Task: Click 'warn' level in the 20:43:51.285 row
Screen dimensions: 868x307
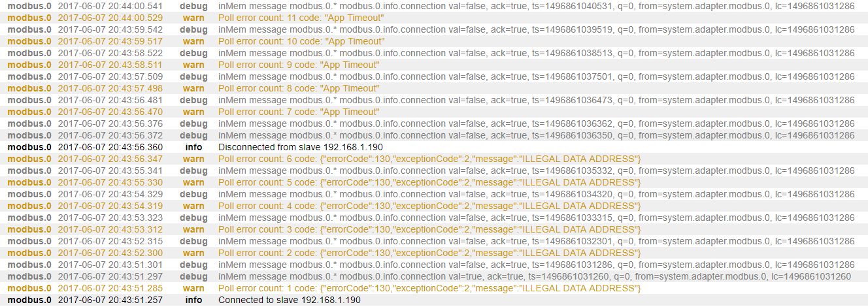Action: [193, 288]
